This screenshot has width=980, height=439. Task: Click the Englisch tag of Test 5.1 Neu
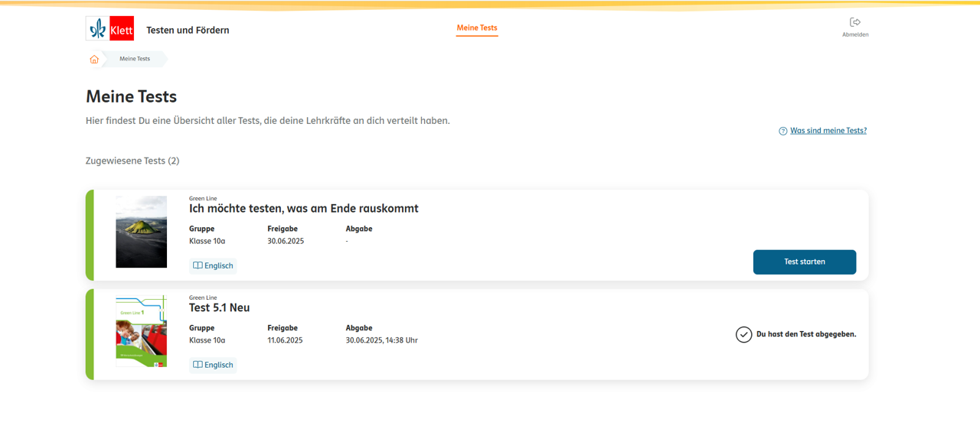click(x=213, y=365)
